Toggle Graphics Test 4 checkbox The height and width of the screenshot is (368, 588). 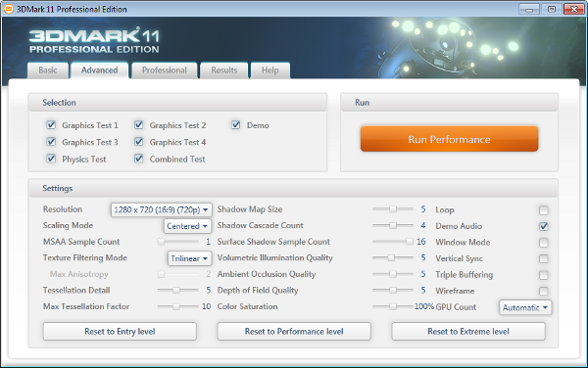[139, 142]
